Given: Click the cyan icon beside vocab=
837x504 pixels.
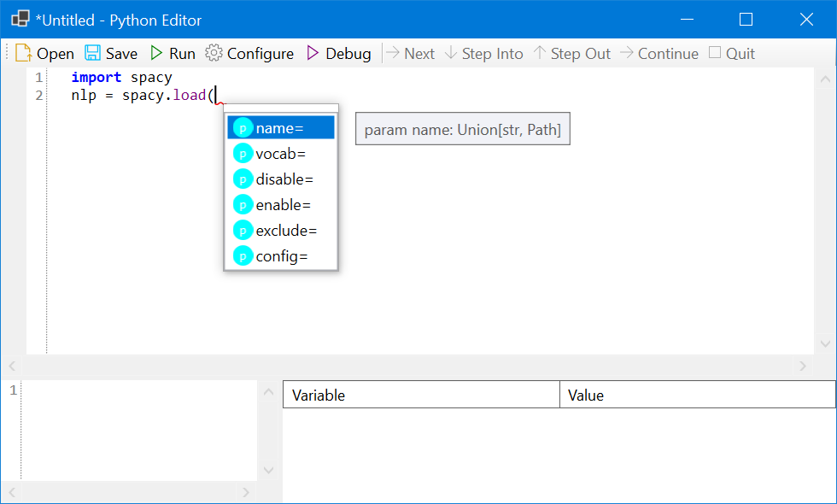Looking at the screenshot, I should pyautogui.click(x=243, y=154).
